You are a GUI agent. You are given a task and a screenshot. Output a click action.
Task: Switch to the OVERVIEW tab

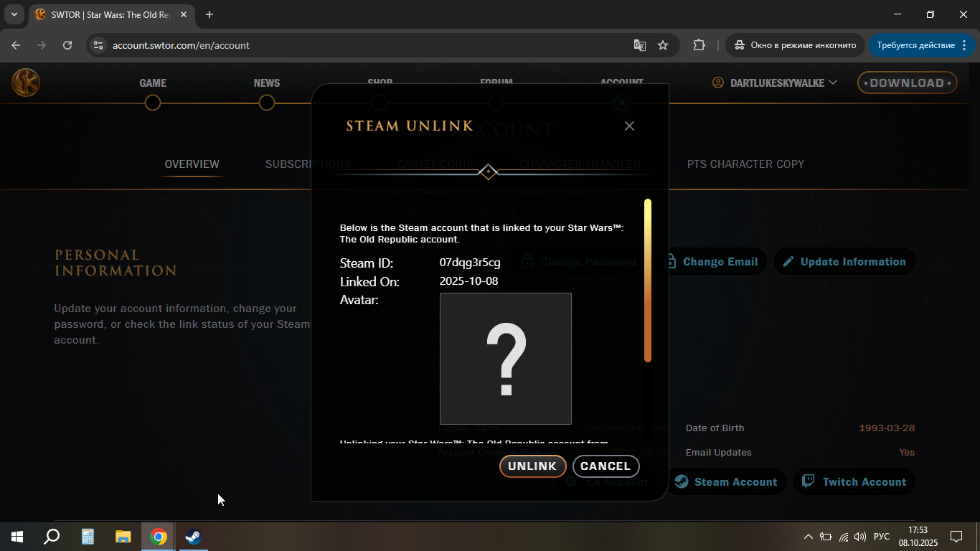[192, 164]
